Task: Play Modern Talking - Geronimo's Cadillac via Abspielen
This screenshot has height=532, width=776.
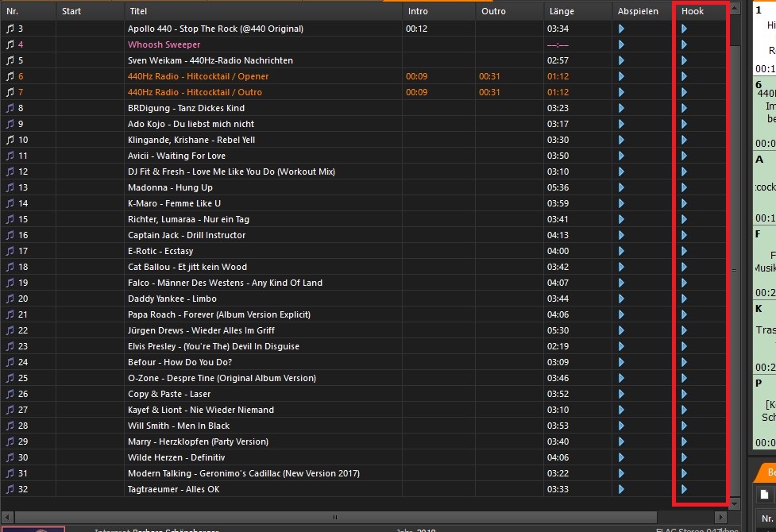Action: [x=621, y=473]
